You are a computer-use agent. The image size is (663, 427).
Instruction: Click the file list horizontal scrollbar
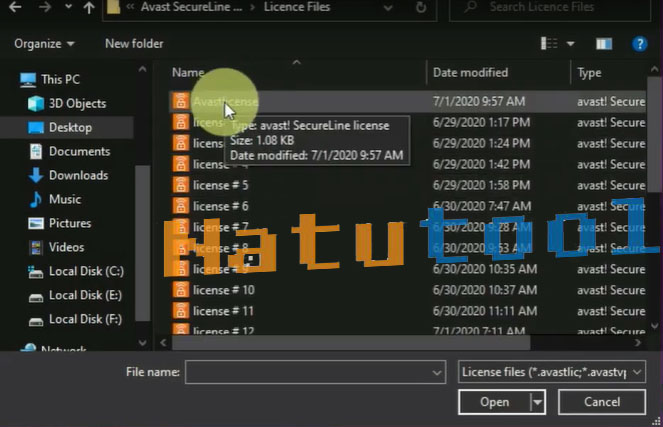click(x=351, y=343)
